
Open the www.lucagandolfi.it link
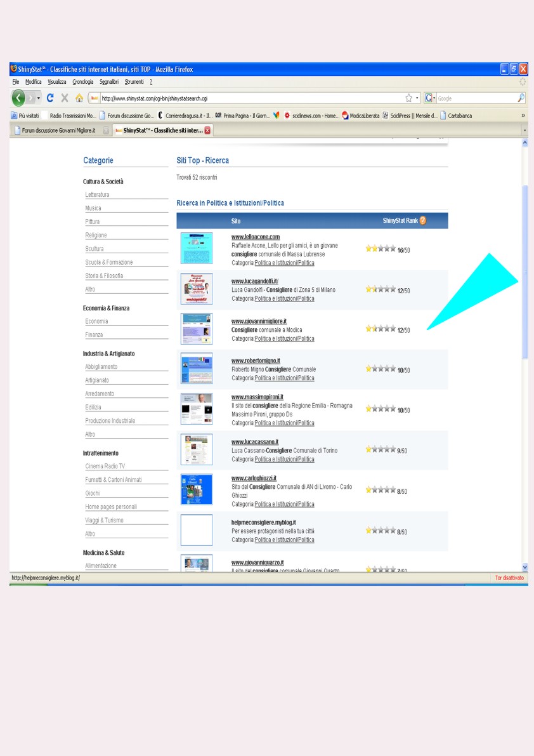tap(255, 281)
